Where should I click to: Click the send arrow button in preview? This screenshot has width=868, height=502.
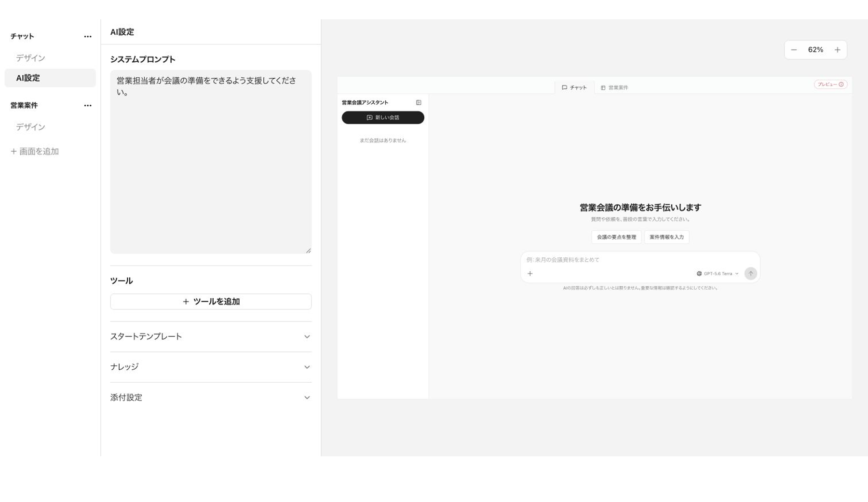(x=750, y=274)
